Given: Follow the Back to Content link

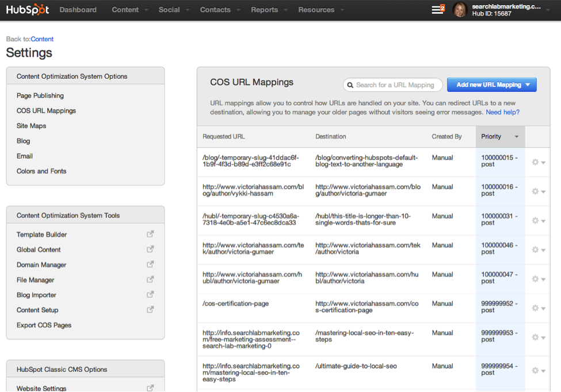Looking at the screenshot, I should click(42, 39).
